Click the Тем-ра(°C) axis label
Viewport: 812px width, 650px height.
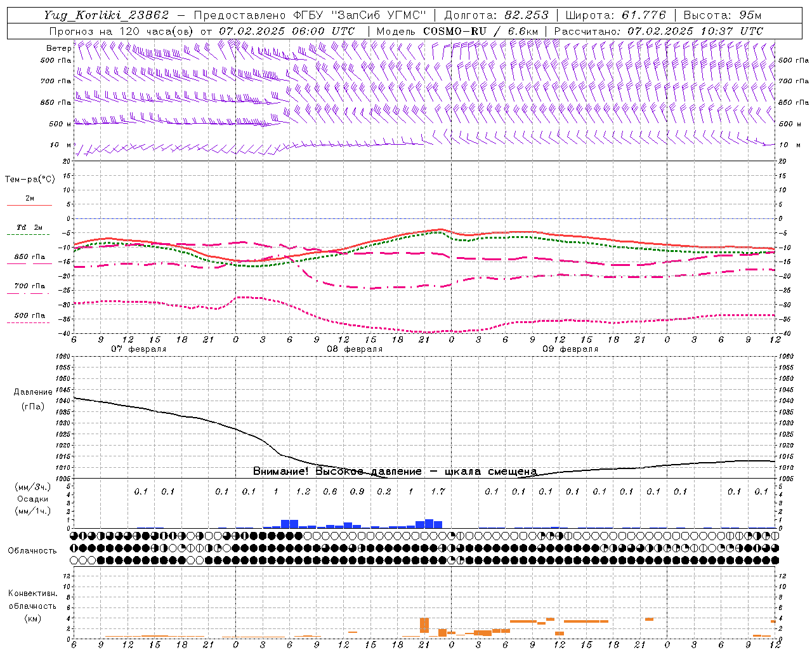30,180
